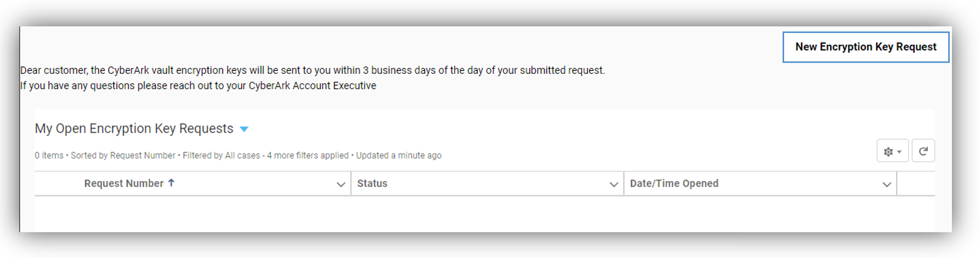Sort by the Status column header
Viewport: 980px width, 258px height.
(372, 184)
